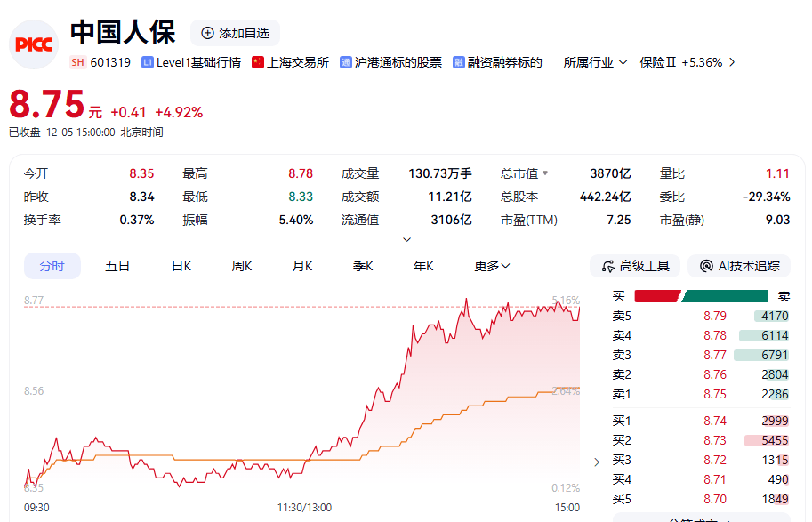This screenshot has width=812, height=522.
Task: Click the 量比 value 1.11
Action: [778, 173]
